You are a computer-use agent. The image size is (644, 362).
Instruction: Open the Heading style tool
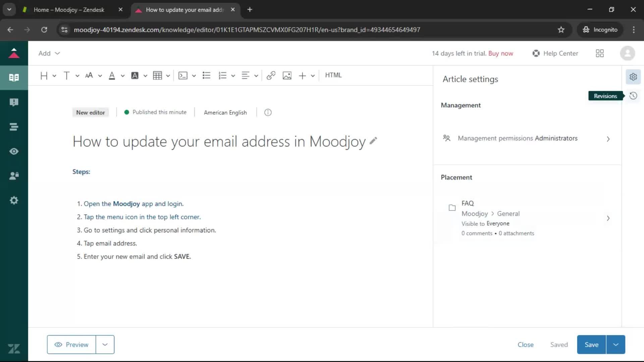pyautogui.click(x=44, y=75)
